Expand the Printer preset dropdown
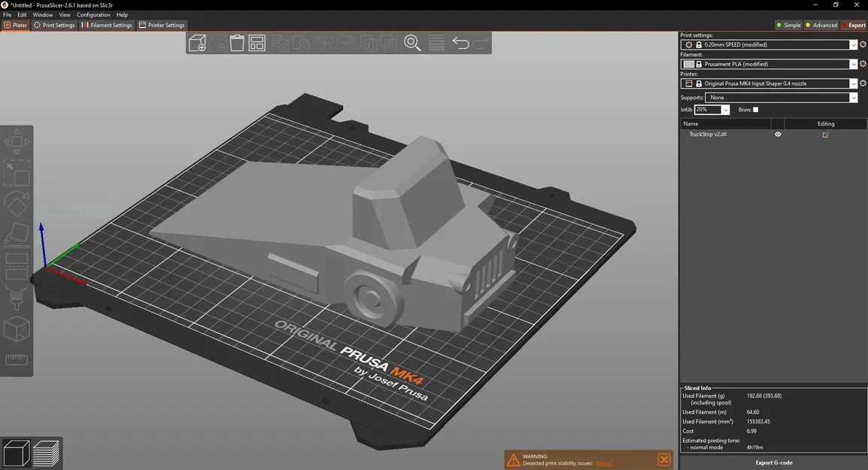The image size is (868, 470). pos(853,84)
